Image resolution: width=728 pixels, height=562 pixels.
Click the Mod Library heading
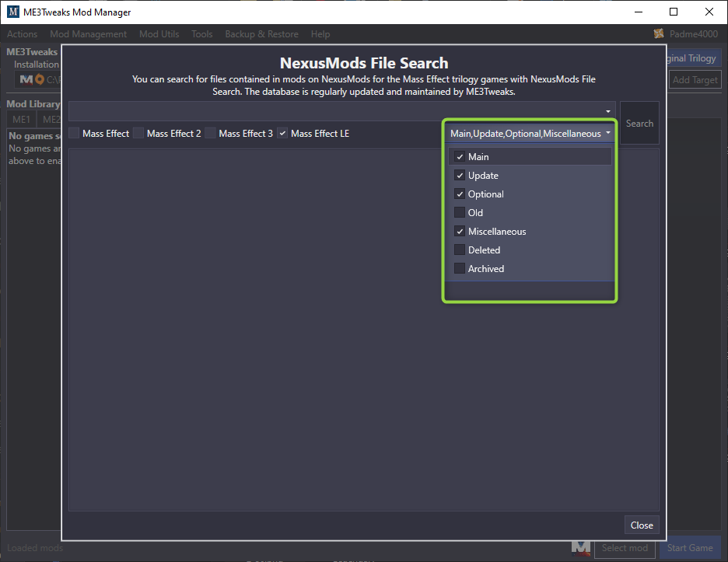[x=33, y=104]
